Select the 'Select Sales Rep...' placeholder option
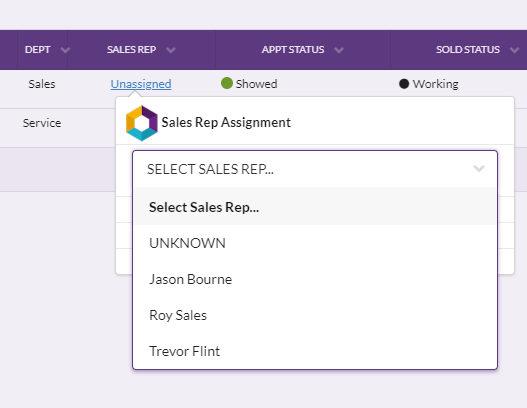 pyautogui.click(x=315, y=207)
